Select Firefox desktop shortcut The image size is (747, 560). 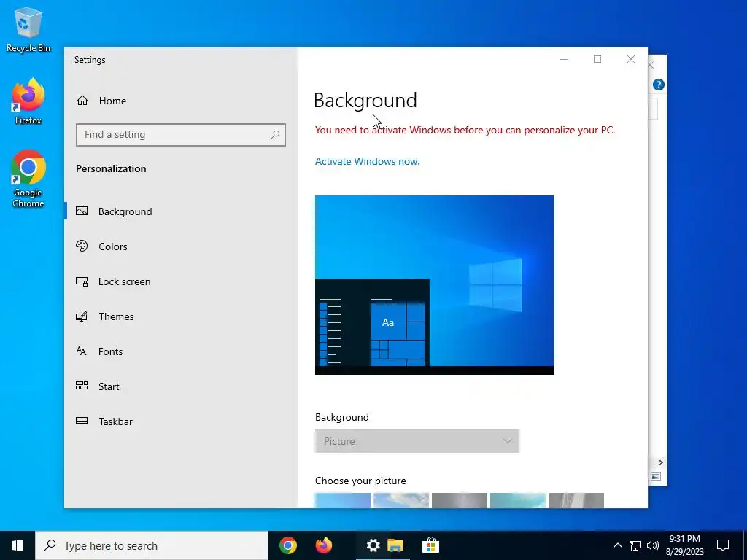click(x=28, y=101)
